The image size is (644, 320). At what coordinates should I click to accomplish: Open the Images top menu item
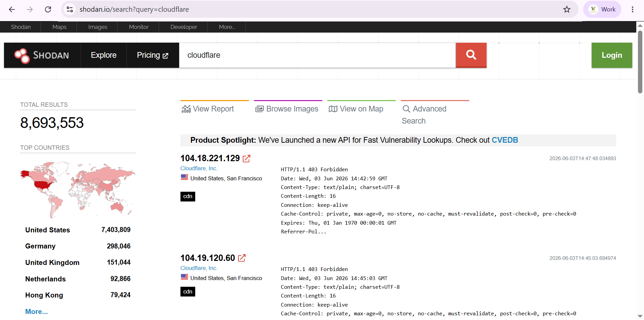pyautogui.click(x=98, y=27)
